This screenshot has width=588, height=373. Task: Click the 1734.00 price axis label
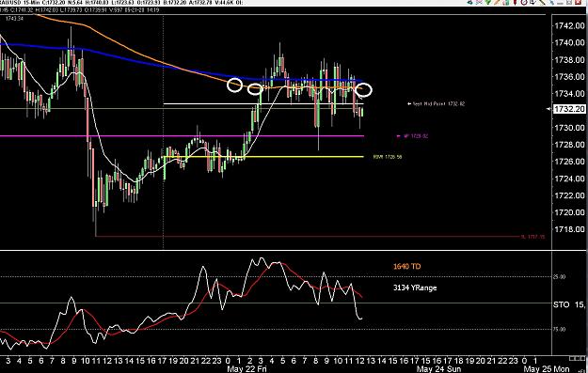(x=569, y=94)
